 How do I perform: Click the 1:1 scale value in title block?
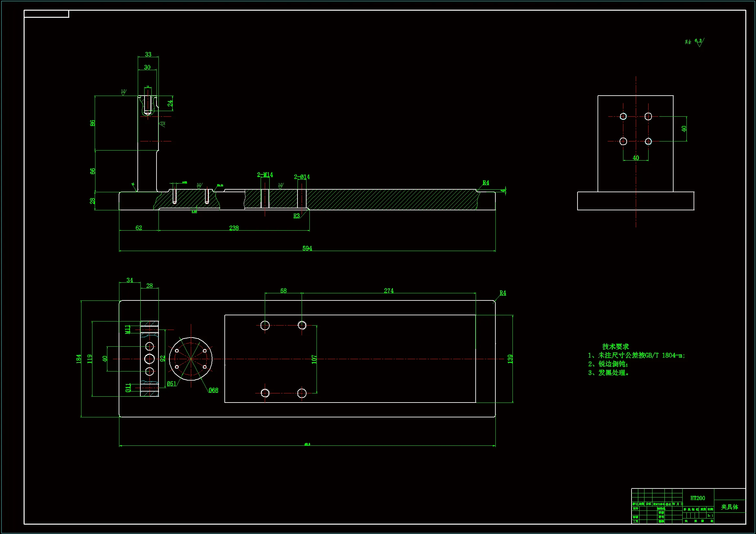[710, 515]
